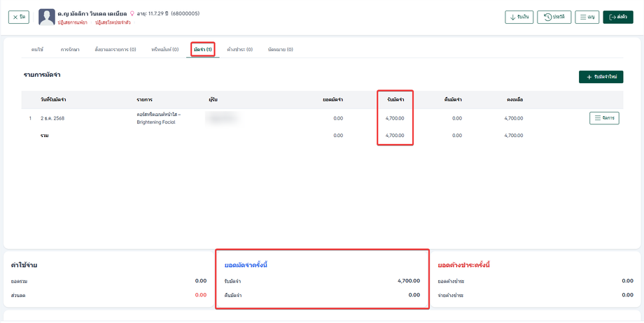Image resolution: width=644 pixels, height=323 pixels.
Task: Open the ค้างชำระ (0) tab
Action: (x=240, y=50)
